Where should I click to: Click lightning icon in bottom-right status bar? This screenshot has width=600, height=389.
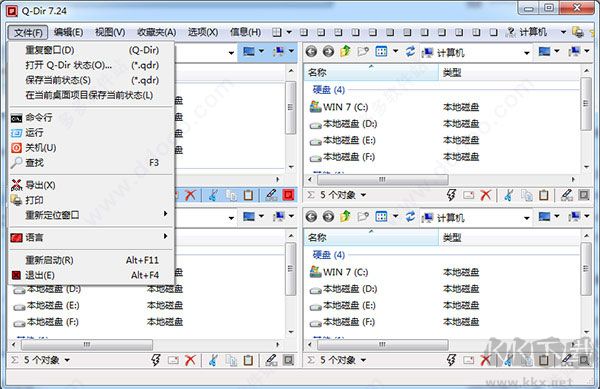pos(452,360)
